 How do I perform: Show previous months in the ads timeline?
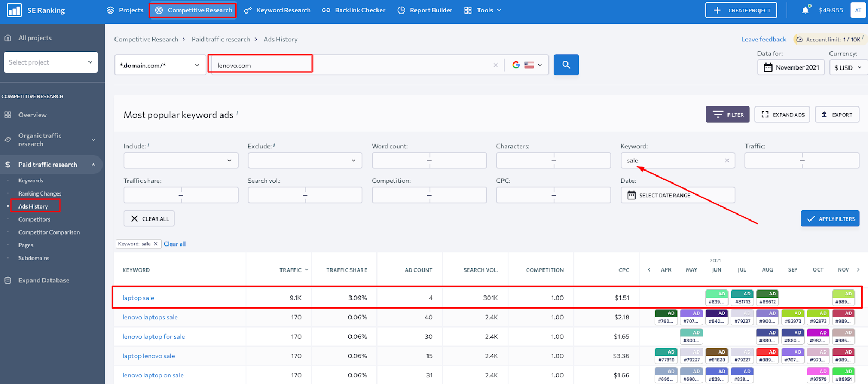[x=649, y=270]
